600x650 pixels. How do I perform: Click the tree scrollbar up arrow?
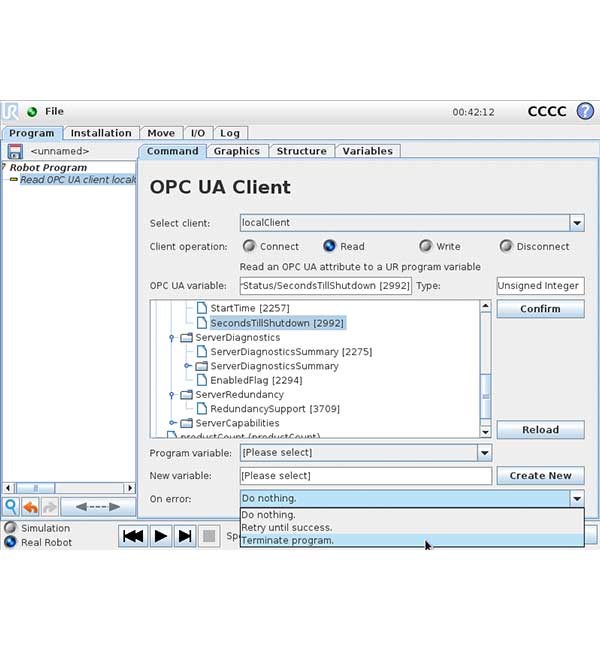486,306
